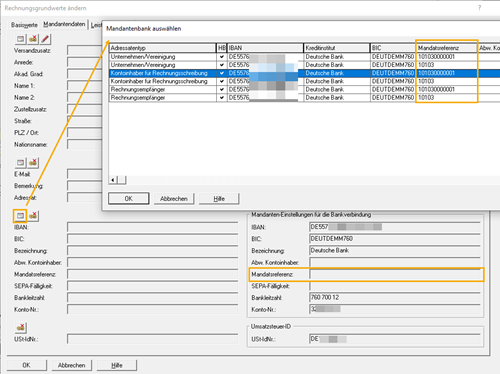Click the red pencil edit icon
Screen dimensions: 500x374
(x=45, y=39)
